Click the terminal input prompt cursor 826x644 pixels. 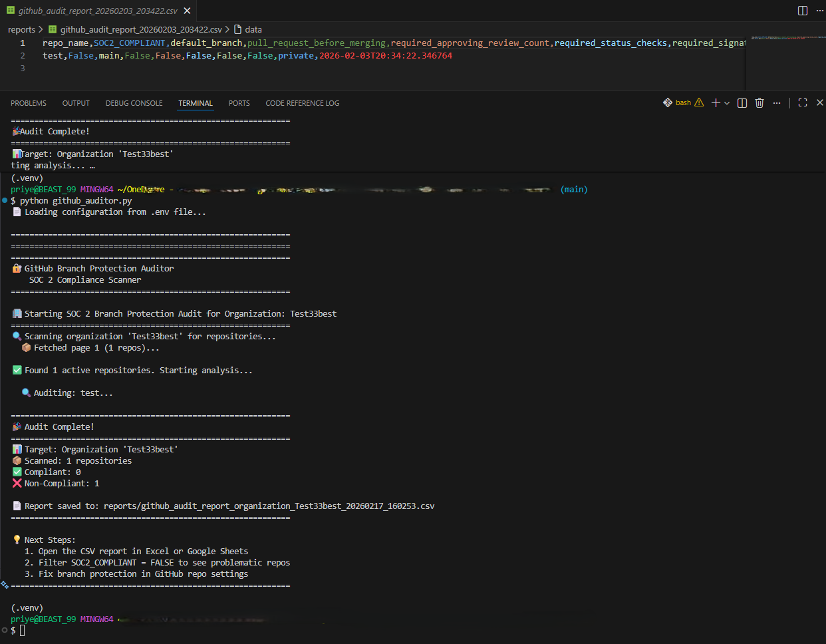(22, 630)
